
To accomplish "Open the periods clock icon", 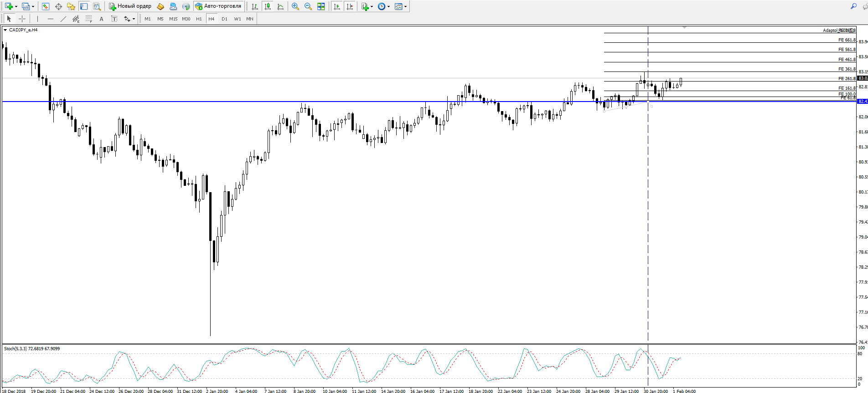I will pyautogui.click(x=382, y=6).
